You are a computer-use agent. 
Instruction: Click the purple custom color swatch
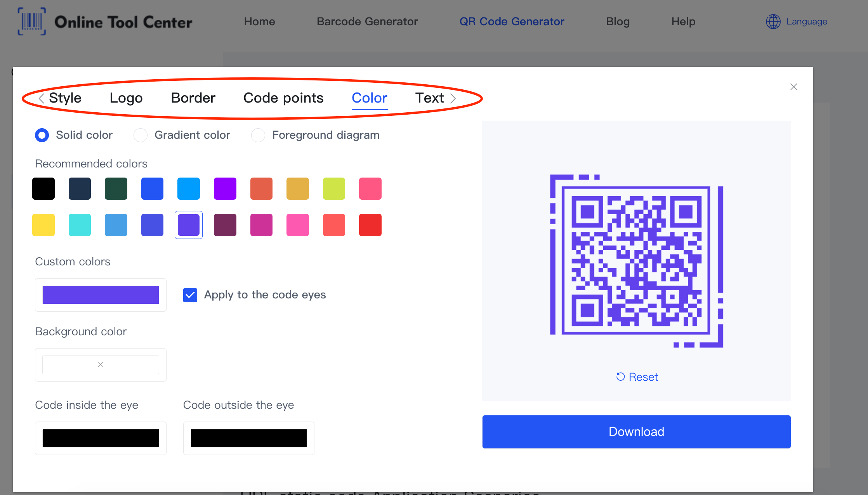pos(100,294)
